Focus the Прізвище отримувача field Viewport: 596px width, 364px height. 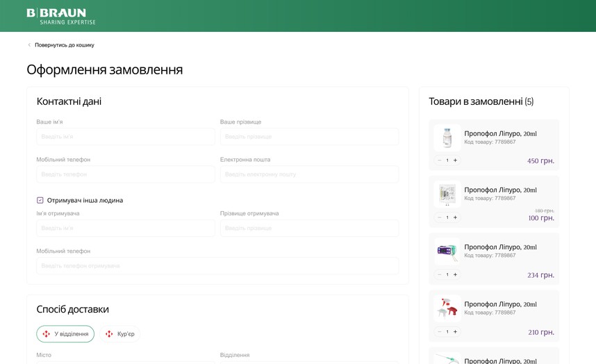tap(309, 228)
